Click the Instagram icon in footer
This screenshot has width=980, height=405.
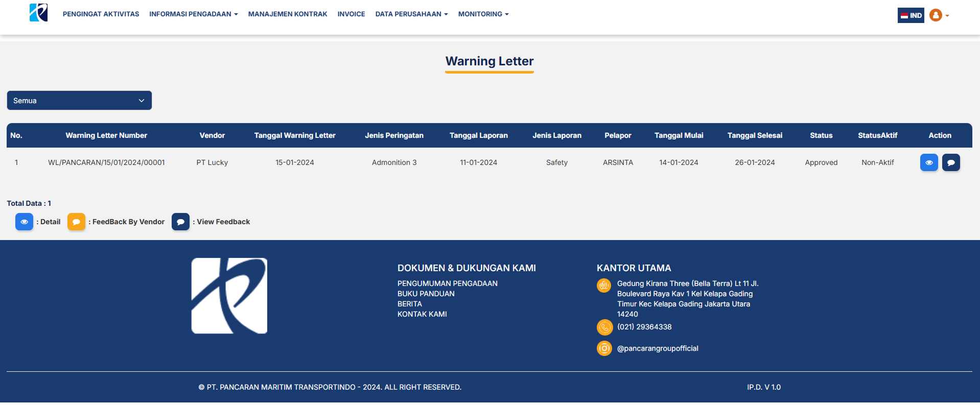point(604,348)
